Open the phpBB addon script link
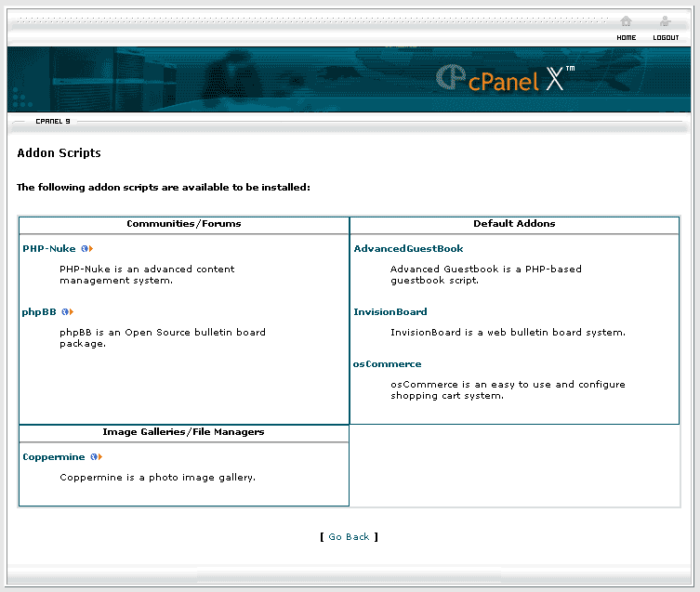700x592 pixels. (39, 312)
